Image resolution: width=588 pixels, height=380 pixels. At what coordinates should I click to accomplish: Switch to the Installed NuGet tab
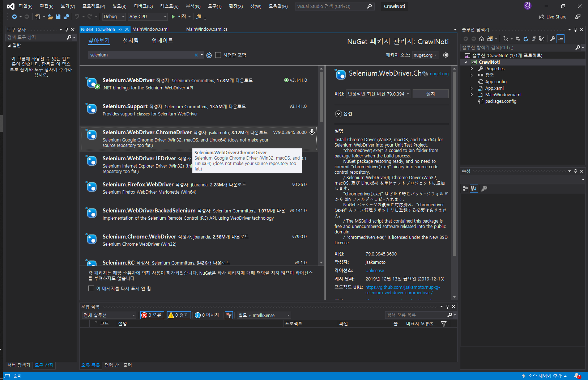point(131,41)
